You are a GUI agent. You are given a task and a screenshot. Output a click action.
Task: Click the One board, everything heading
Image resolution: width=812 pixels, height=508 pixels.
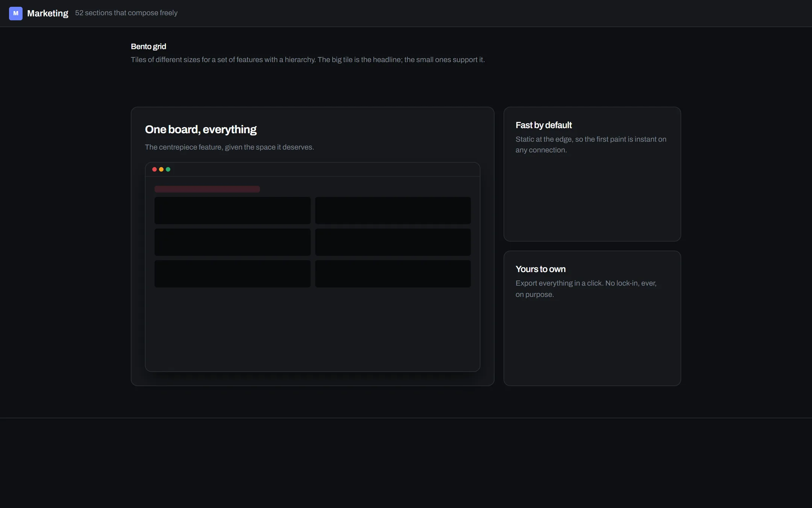pyautogui.click(x=201, y=129)
